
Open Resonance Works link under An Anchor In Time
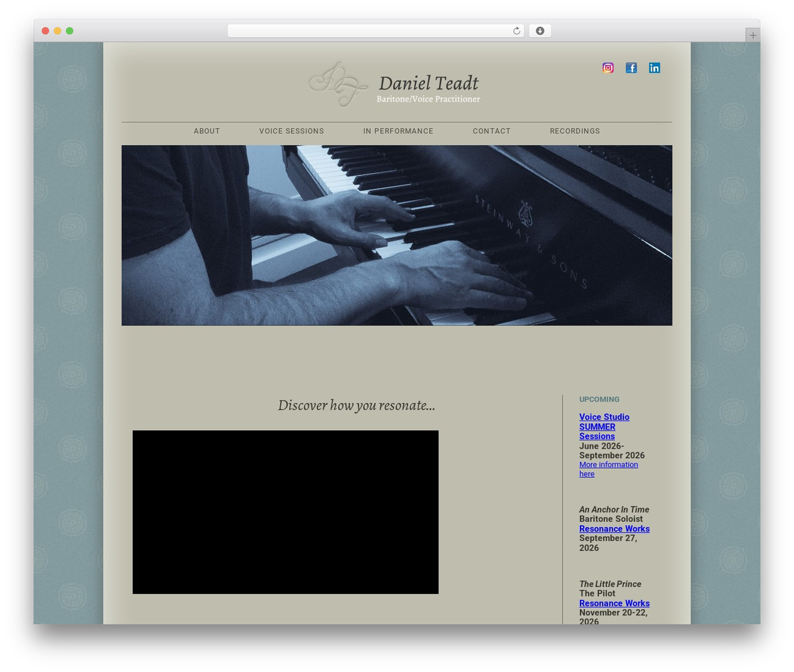(x=614, y=529)
